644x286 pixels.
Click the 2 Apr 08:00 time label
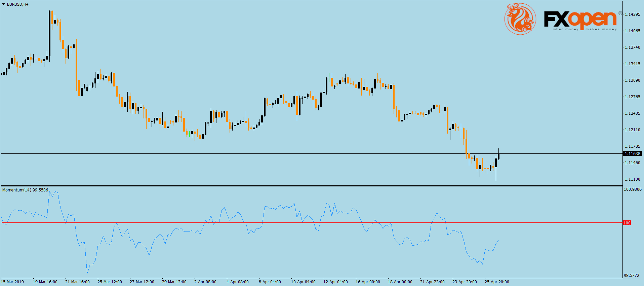pos(205,282)
